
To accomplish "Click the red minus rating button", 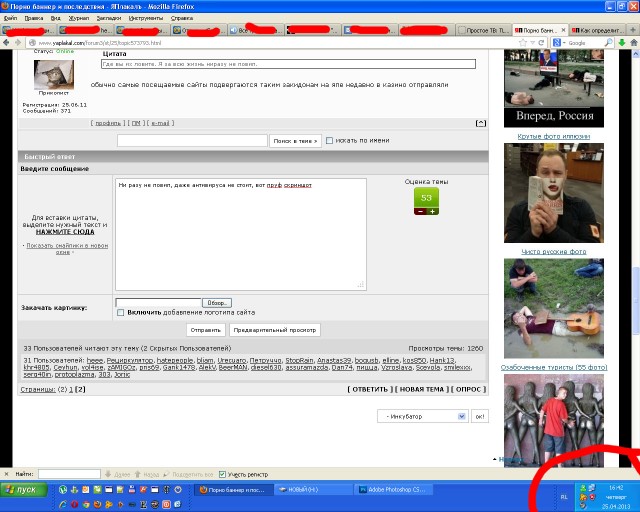I will point(420,211).
